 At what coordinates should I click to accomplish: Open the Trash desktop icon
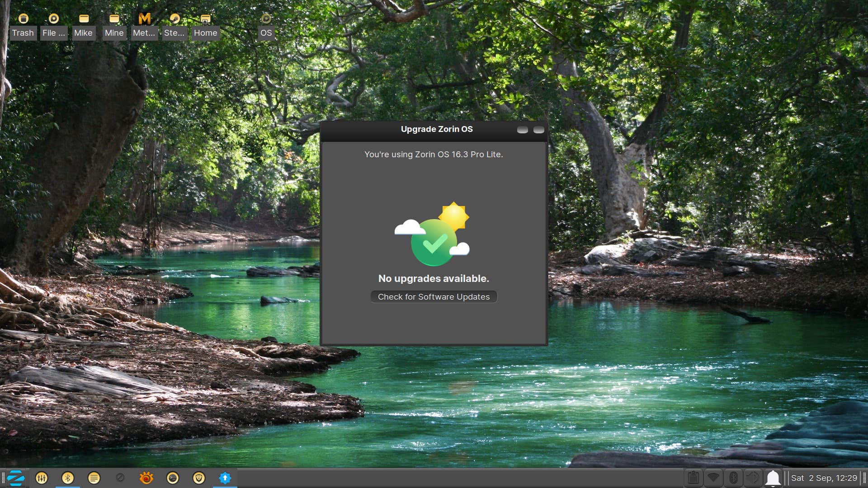(23, 26)
